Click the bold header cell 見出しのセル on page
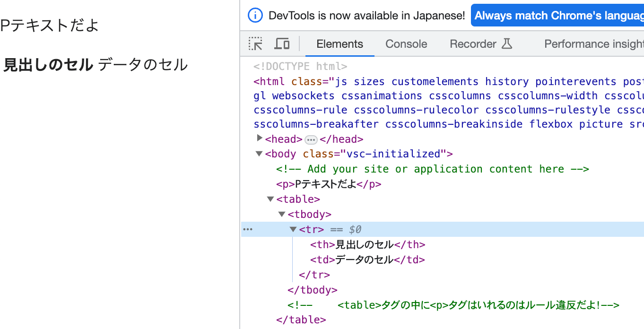 [48, 64]
